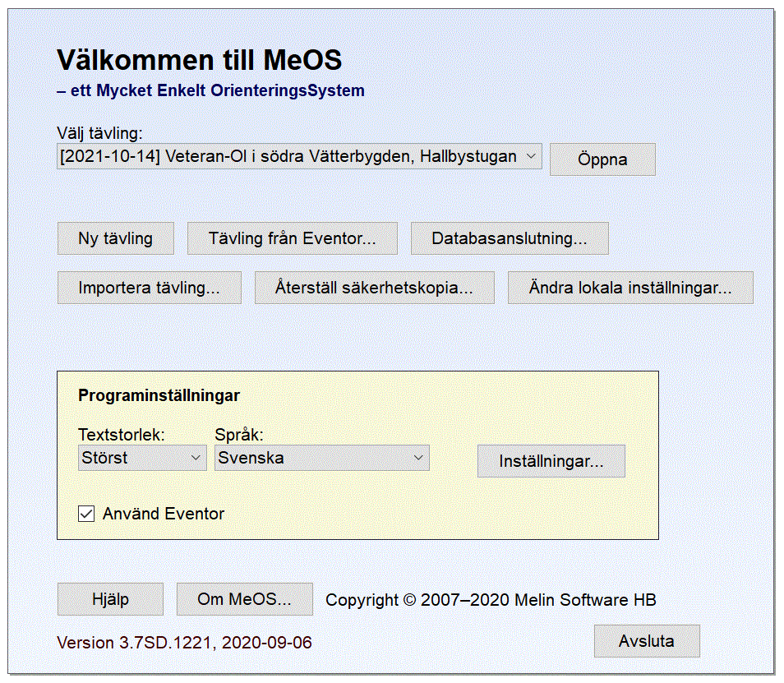Click inside the Programinställningar panel

[357, 395]
